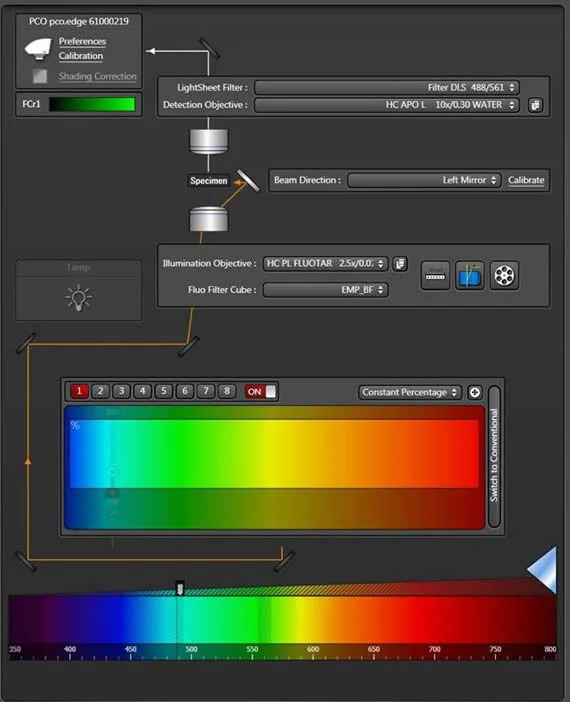
Task: Click the round plus icon by Constant Percentage
Action: (x=475, y=393)
